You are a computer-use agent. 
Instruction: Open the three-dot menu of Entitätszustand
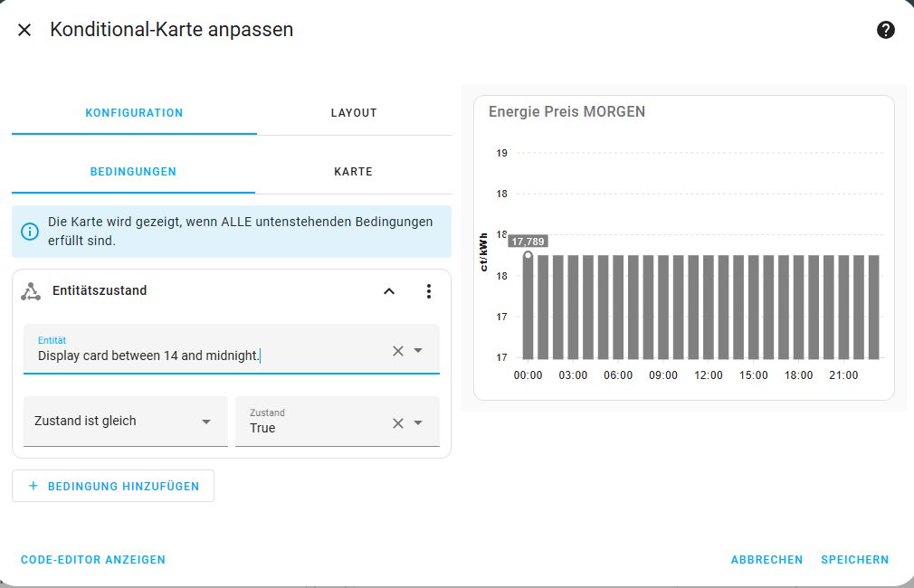pyautogui.click(x=428, y=291)
